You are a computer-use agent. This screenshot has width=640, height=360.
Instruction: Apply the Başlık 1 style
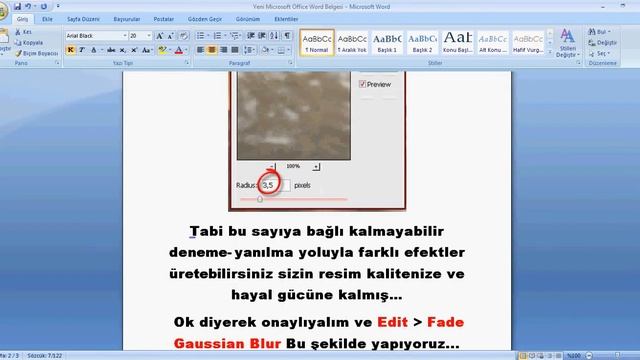tap(387, 42)
